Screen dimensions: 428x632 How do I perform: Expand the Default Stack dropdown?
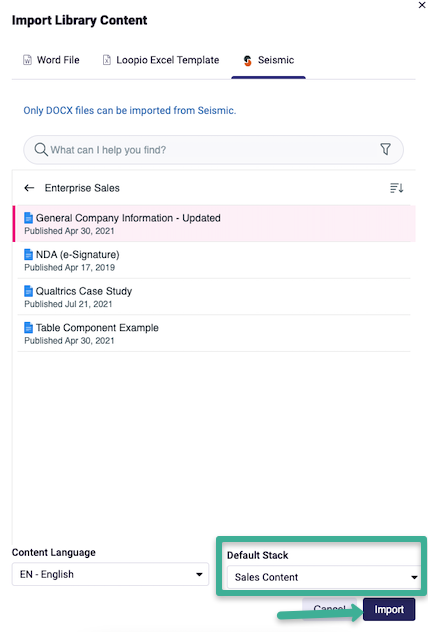pos(324,577)
